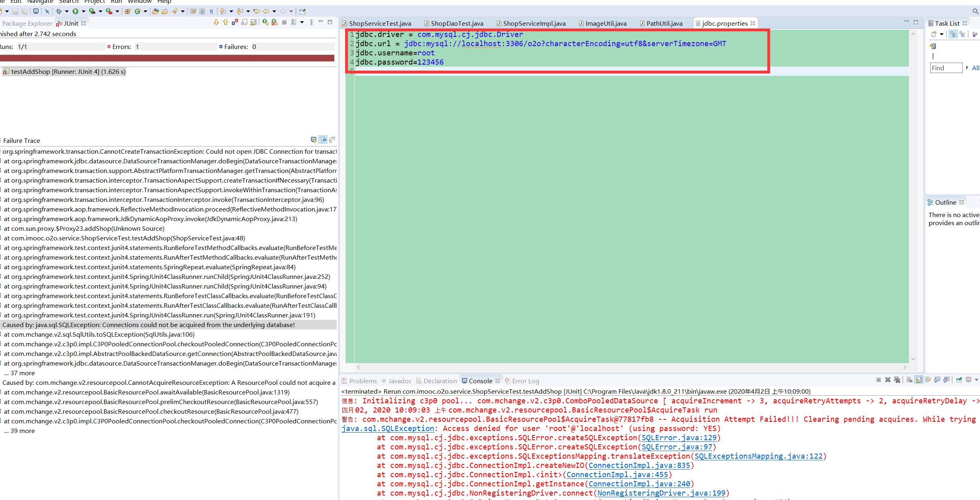Viewport: 980px width, 500px height.
Task: Toggle Show Console on Standard Error change
Action: [x=946, y=380]
